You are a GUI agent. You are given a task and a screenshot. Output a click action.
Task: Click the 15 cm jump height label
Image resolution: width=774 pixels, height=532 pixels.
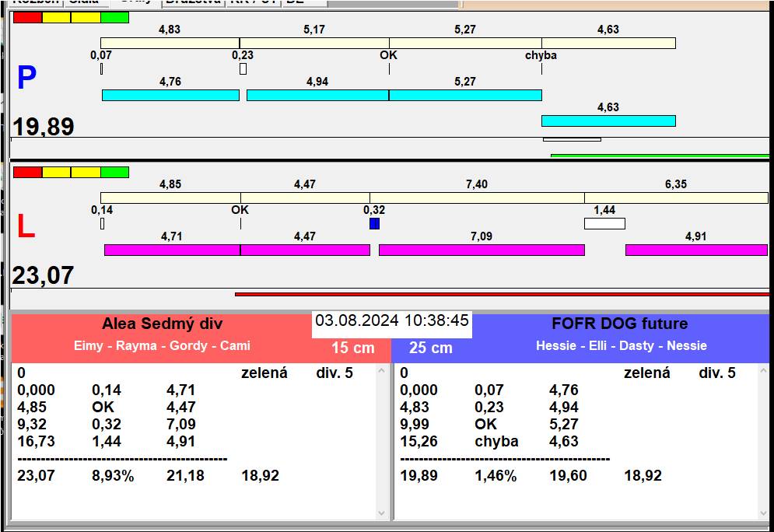(353, 348)
